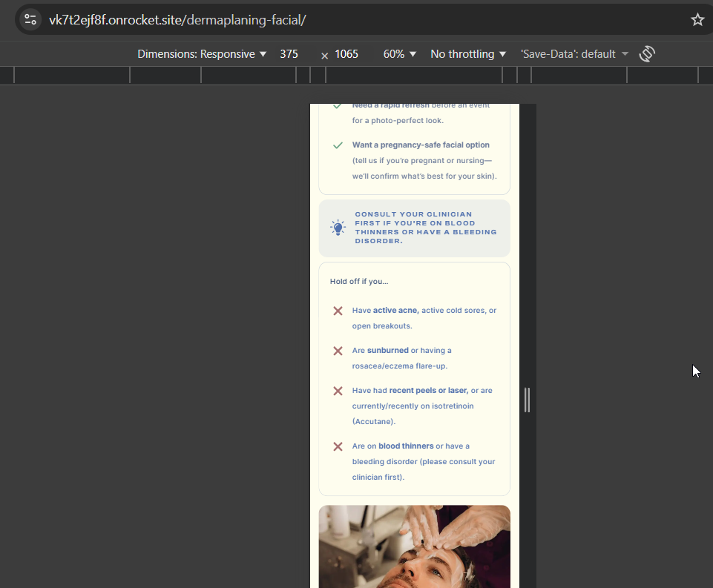This screenshot has width=713, height=588.
Task: Click the 'sunburned' bold text
Action: (x=387, y=350)
